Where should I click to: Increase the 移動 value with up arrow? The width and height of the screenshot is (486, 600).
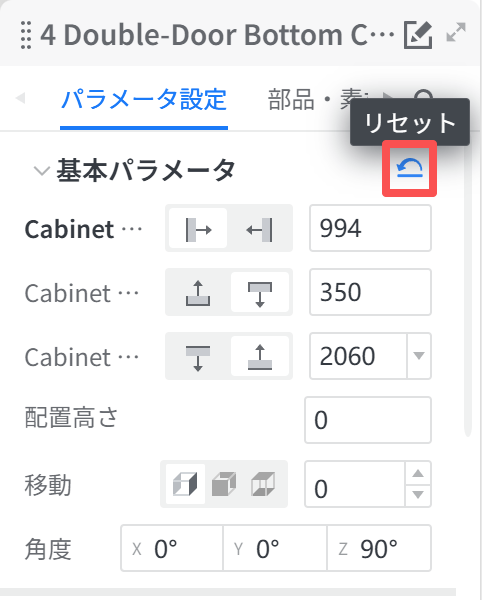[x=418, y=473]
